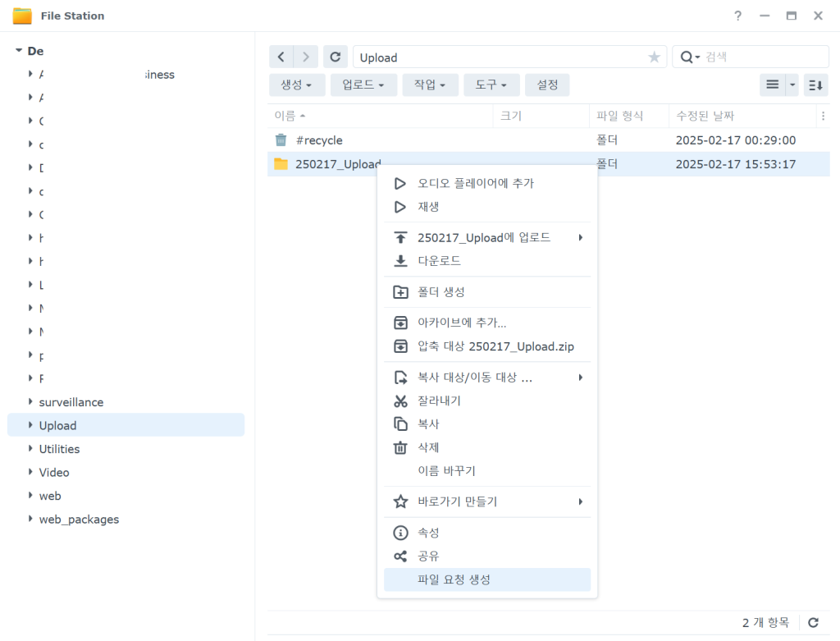The image size is (840, 641).
Task: Expand the web folder tree arrow
Action: pyautogui.click(x=30, y=495)
